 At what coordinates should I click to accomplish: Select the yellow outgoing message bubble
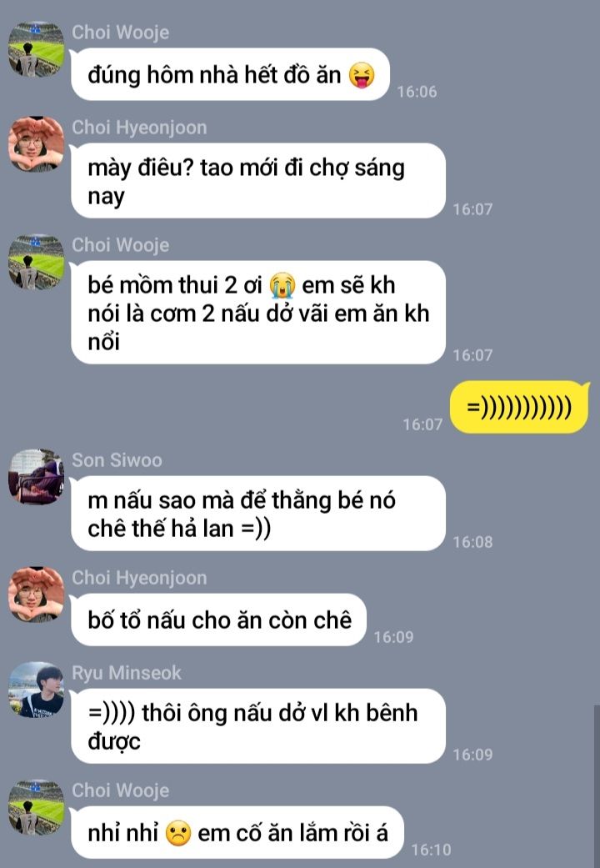518,407
